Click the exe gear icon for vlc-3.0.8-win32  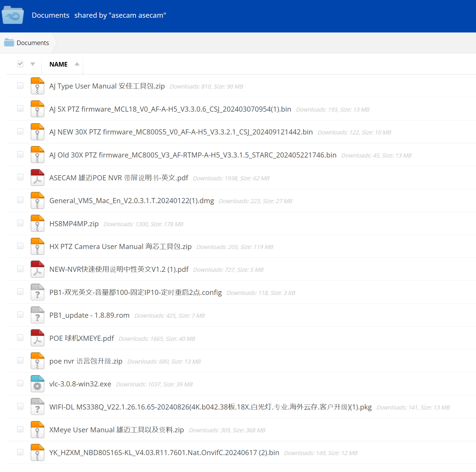click(37, 384)
